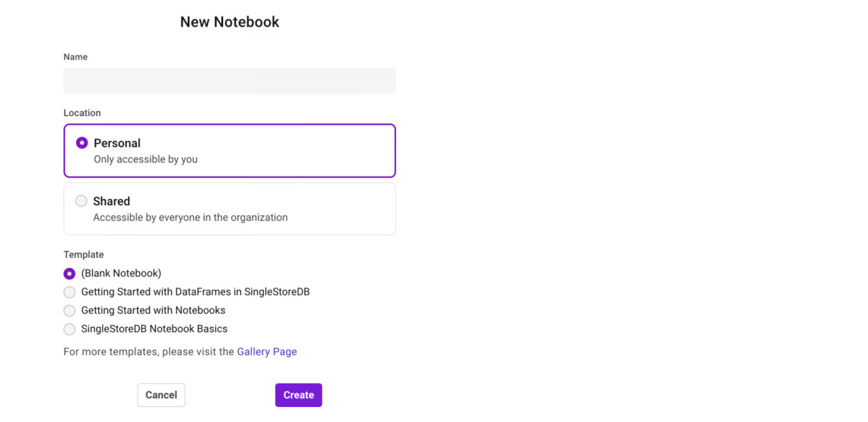
Task: Select the Shared location radio button
Action: coord(81,201)
